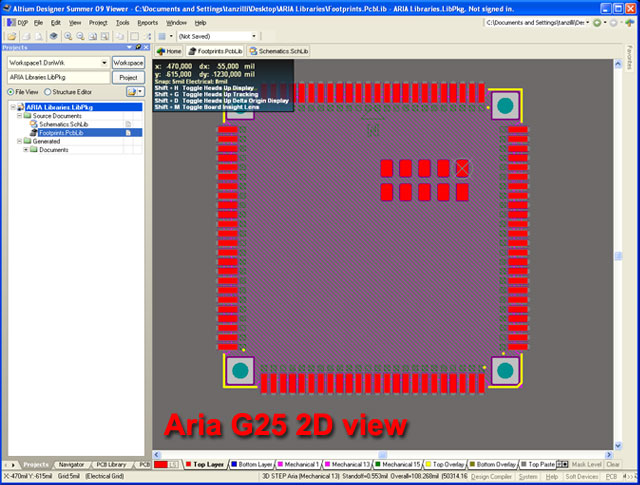This screenshot has height=485, width=640.
Task: Open the File menu
Action: (38, 23)
